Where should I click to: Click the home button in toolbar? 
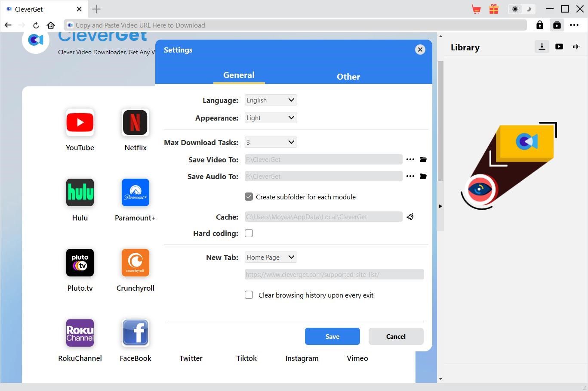[51, 25]
